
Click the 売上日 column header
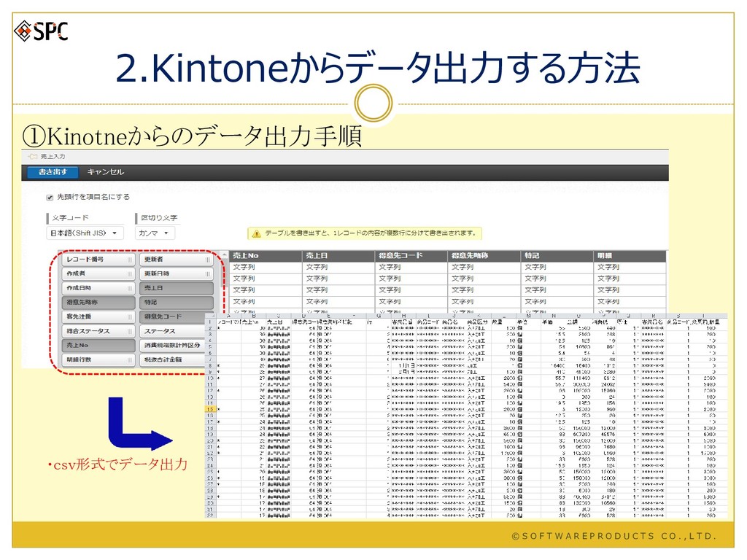(x=338, y=256)
